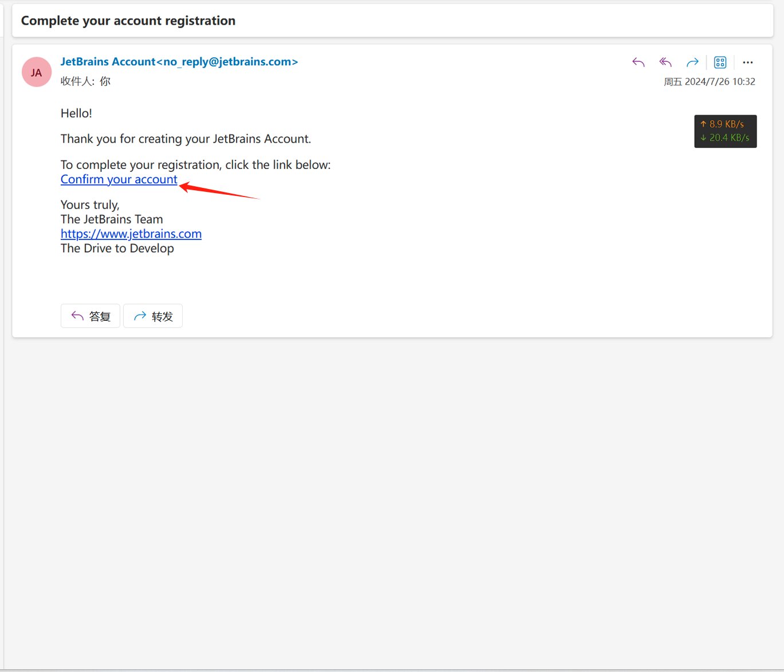784x672 pixels.
Task: Click the Drive to Develop tagline
Action: 117,248
